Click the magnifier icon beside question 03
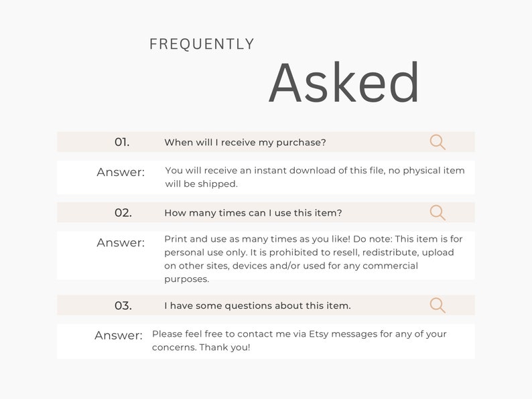 click(438, 305)
